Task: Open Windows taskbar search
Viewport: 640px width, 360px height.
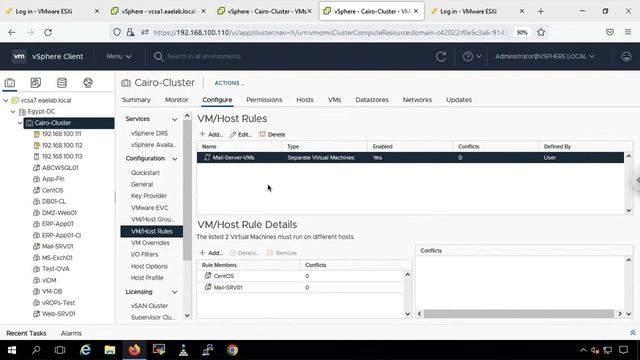Action: coord(36,350)
